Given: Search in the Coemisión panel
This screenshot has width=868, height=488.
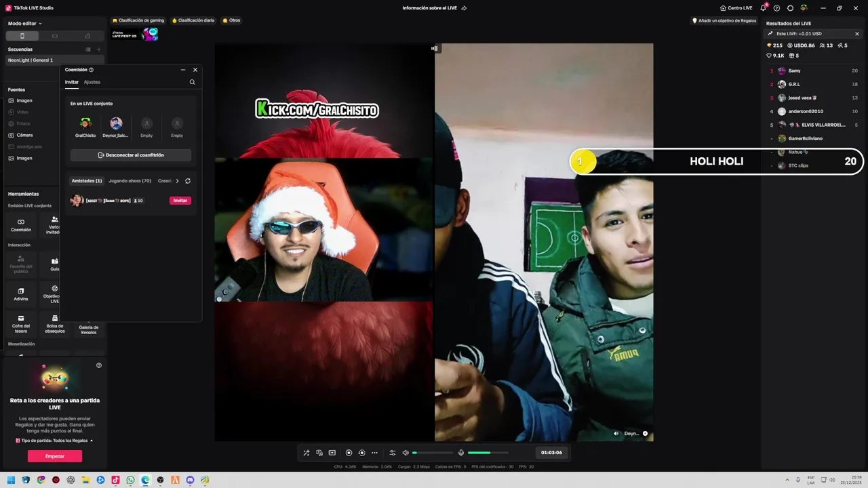Looking at the screenshot, I should pyautogui.click(x=192, y=82).
